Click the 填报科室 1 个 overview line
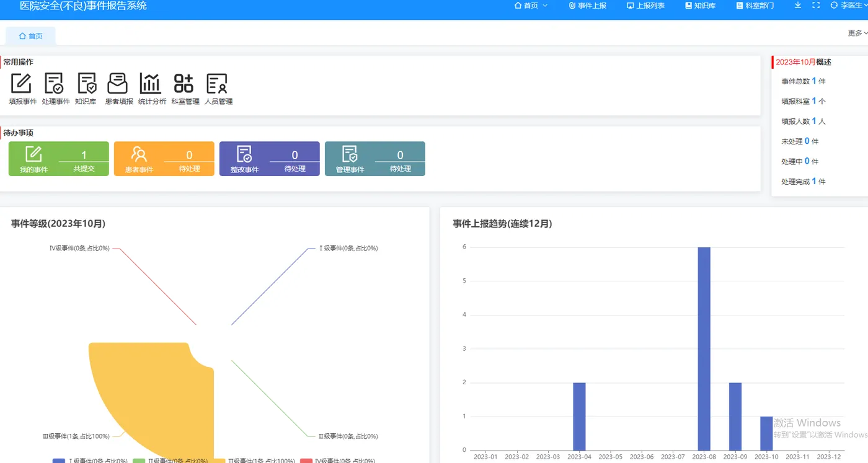The image size is (868, 463). [804, 101]
